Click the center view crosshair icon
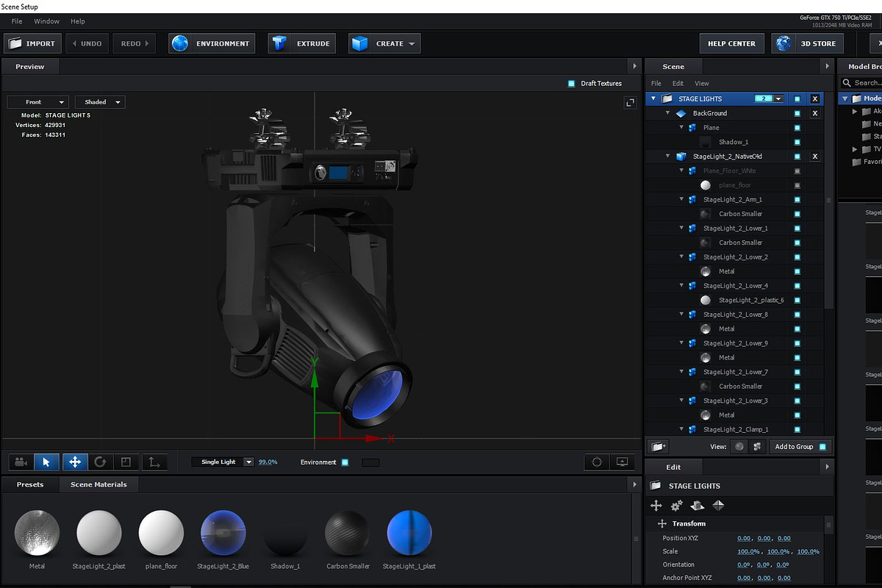The image size is (882, 588). click(x=597, y=462)
